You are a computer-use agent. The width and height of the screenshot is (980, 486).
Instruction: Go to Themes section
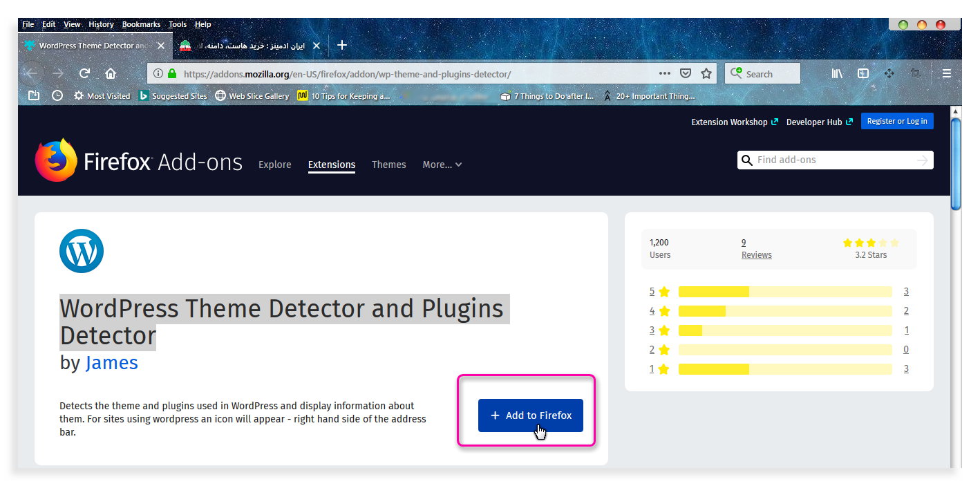coord(389,165)
